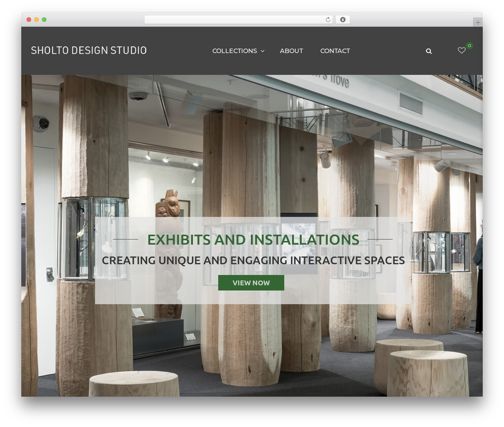This screenshot has height=427, width=504.
Task: Click the Creating Unique and Engaging subtitle
Action: 253,260
